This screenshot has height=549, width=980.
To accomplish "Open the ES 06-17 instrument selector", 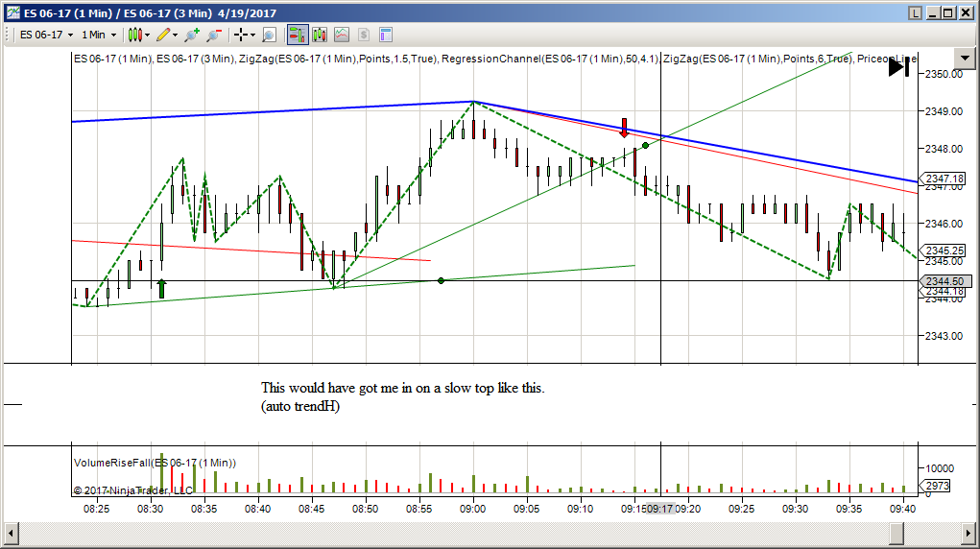I will [46, 35].
